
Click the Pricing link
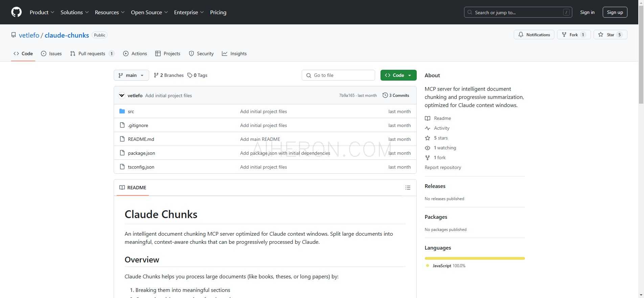218,12
